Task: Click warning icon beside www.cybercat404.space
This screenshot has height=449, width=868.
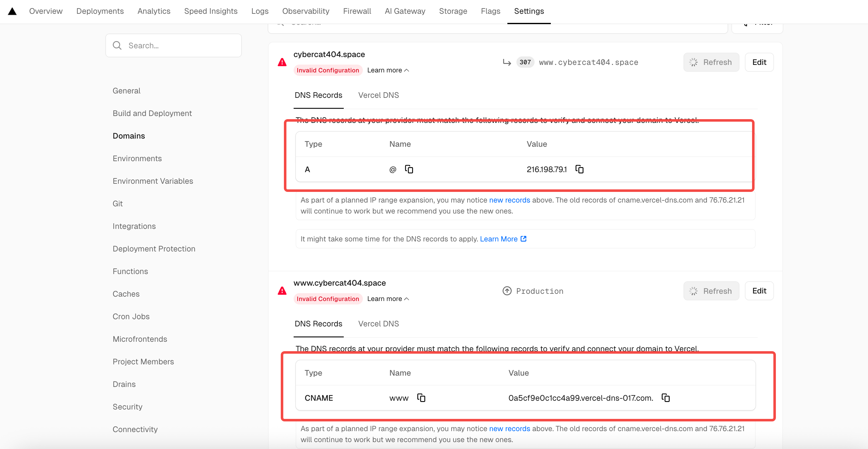Action: pyautogui.click(x=282, y=291)
